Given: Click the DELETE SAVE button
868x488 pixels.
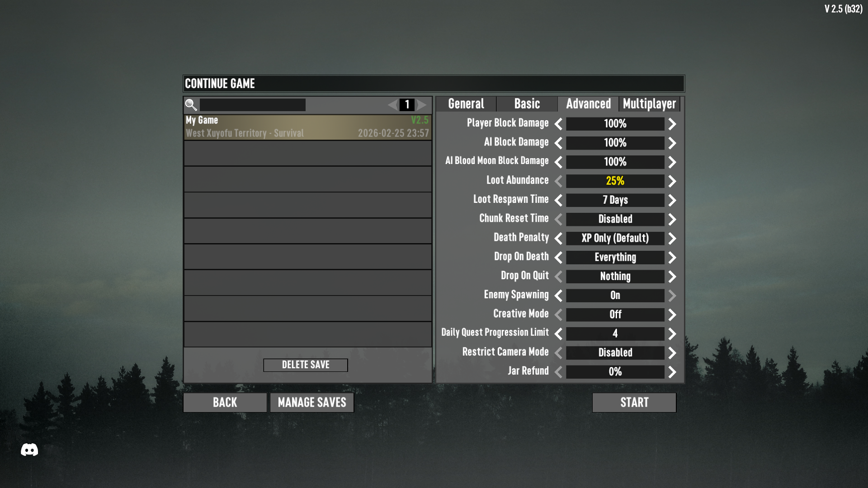Looking at the screenshot, I should [306, 365].
